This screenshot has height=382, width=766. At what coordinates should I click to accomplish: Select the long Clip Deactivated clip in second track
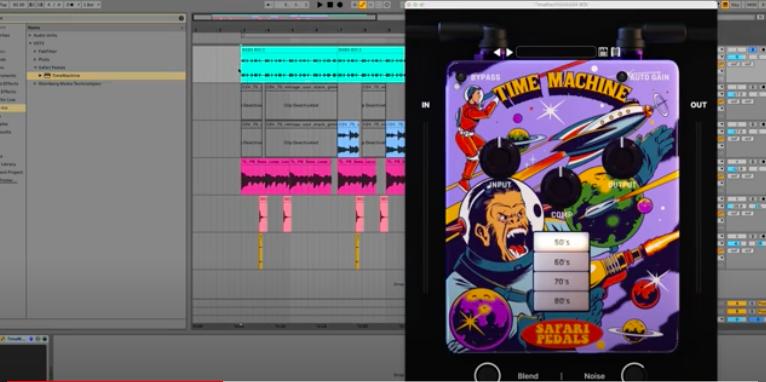(301, 102)
